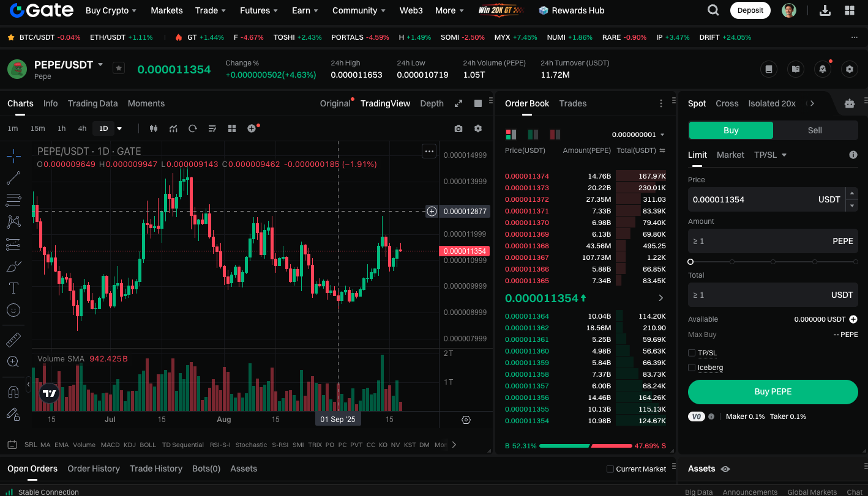Open the apps grid icon in header
868x496 pixels.
click(x=850, y=10)
